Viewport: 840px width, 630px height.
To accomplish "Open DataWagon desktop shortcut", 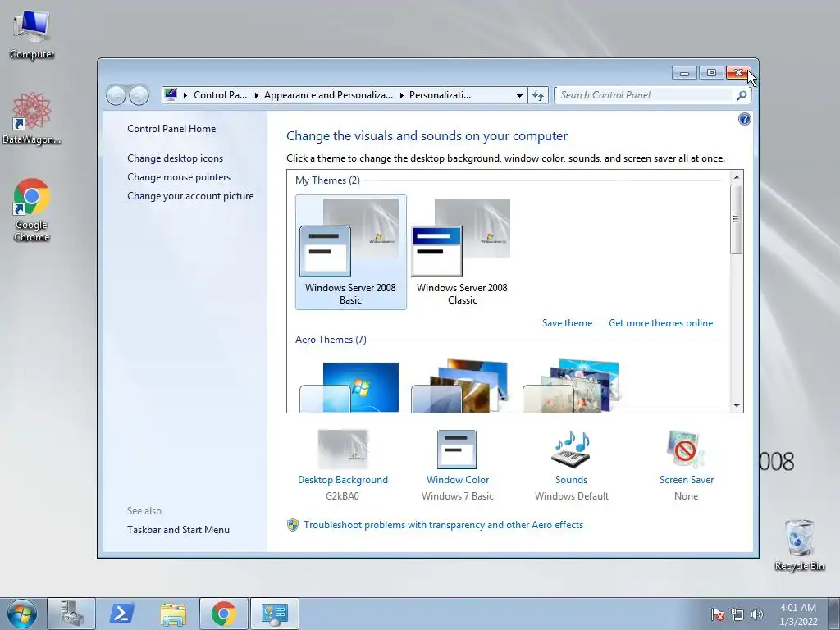I will coord(32,118).
